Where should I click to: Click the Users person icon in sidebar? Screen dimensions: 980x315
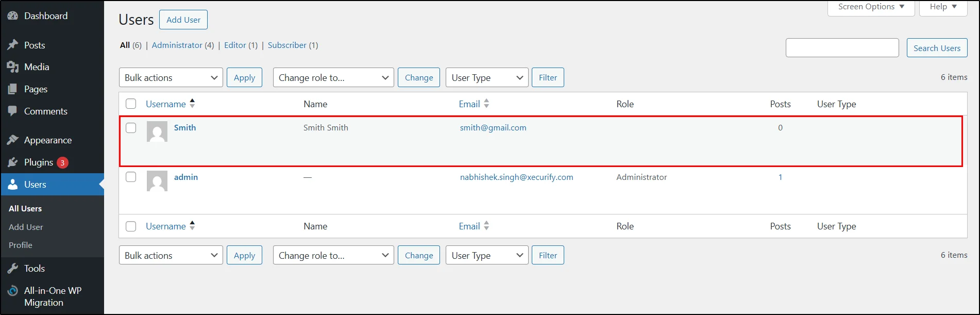(x=13, y=185)
